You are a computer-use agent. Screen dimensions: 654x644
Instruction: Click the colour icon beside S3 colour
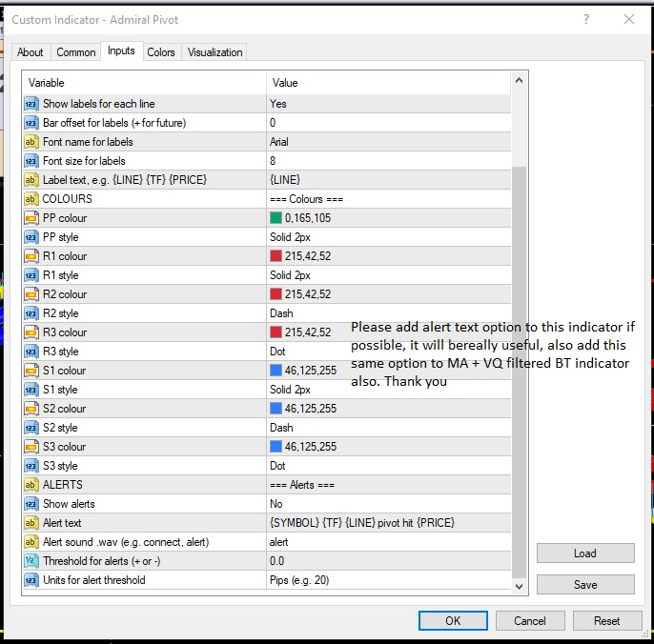tap(31, 447)
